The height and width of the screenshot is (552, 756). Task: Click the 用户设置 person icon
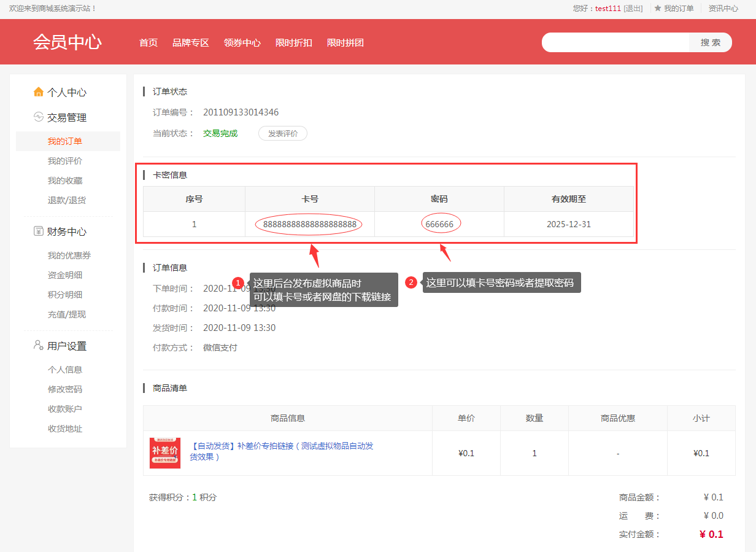coord(38,346)
